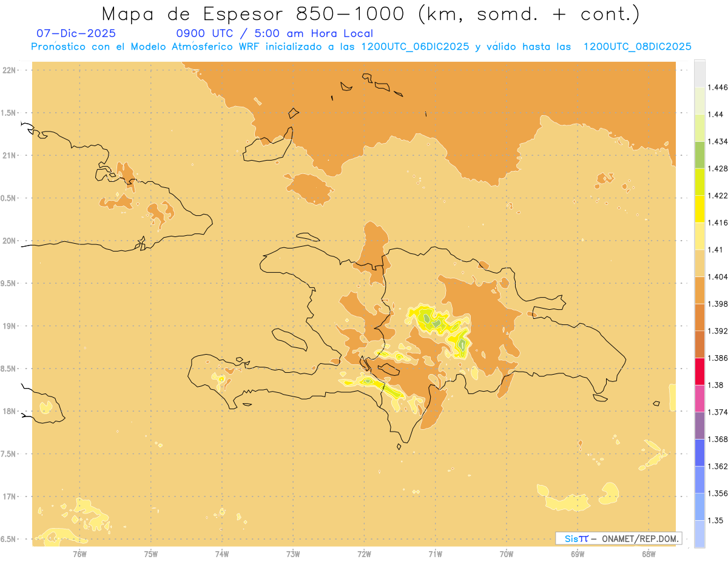Click the '70W' longitude label
Image resolution: width=728 pixels, height=562 pixels.
pyautogui.click(x=507, y=554)
